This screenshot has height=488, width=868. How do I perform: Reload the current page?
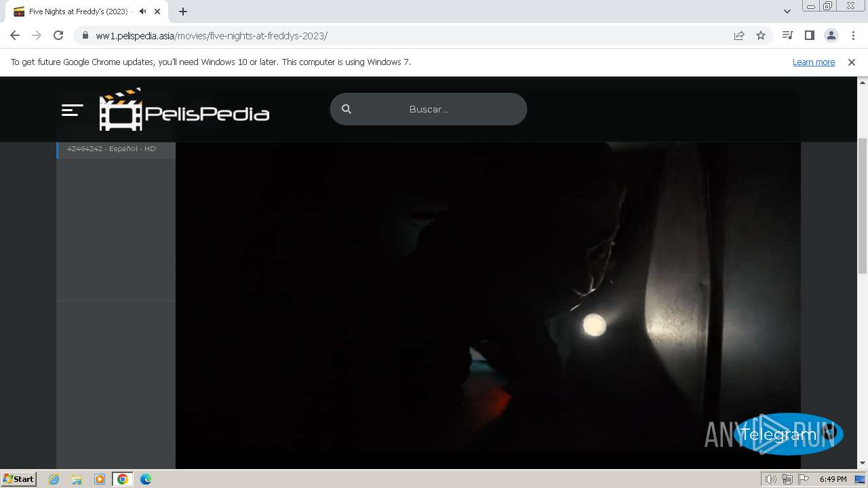pos(58,35)
